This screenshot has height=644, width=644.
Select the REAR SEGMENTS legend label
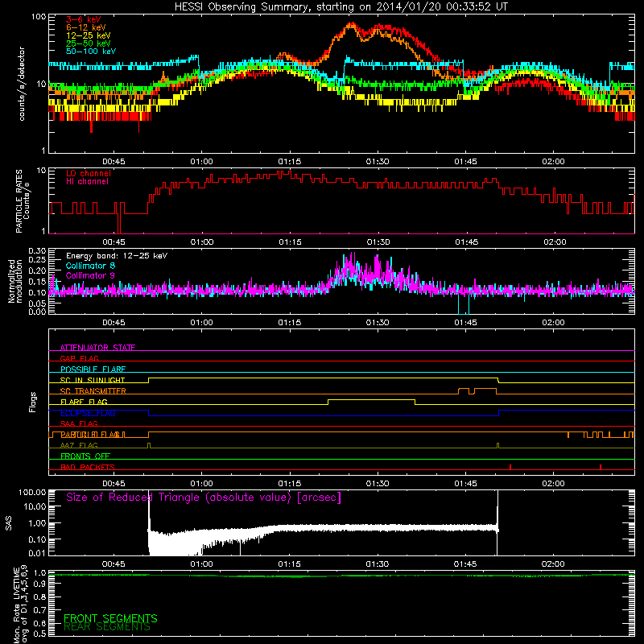[107, 627]
